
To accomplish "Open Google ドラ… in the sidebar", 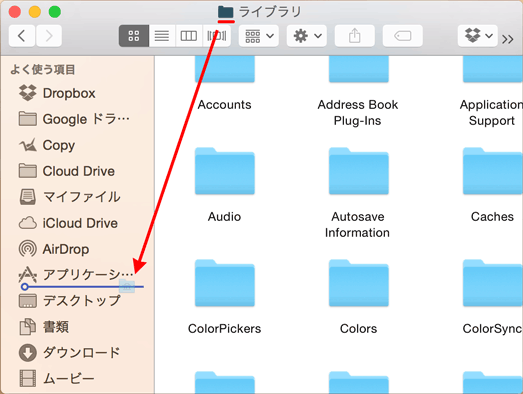I will pos(77,119).
